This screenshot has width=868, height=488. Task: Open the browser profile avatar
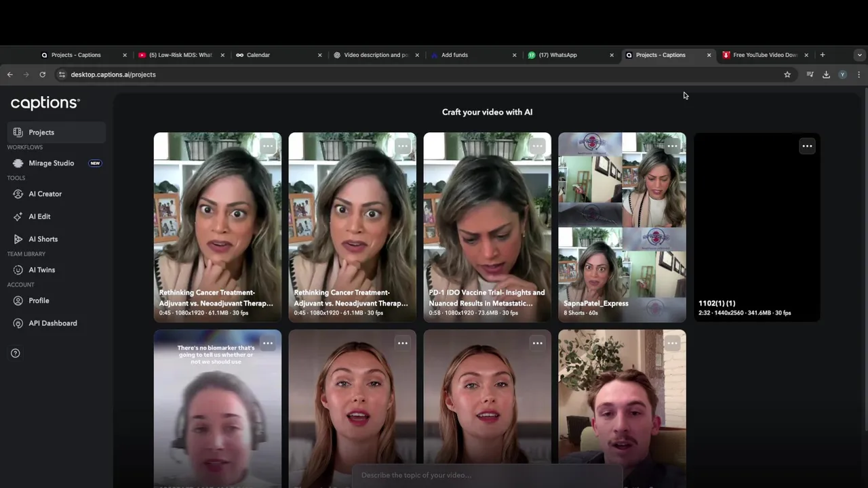(842, 75)
